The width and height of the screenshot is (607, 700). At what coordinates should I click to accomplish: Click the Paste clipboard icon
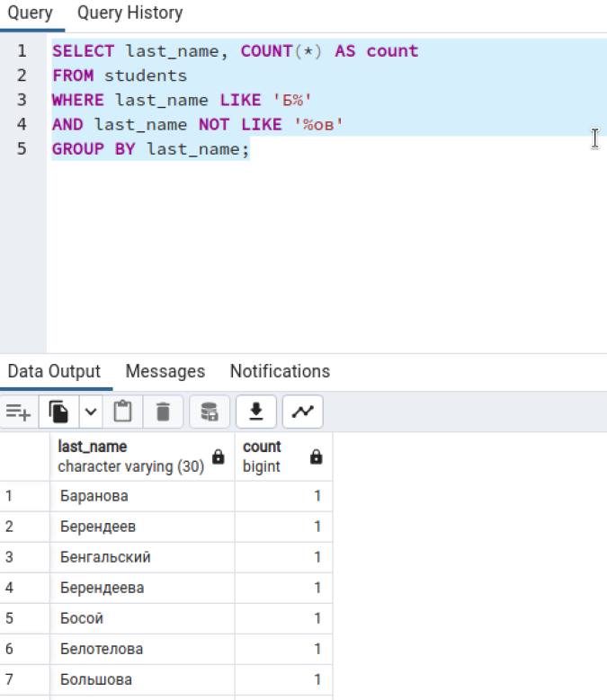[x=122, y=412]
